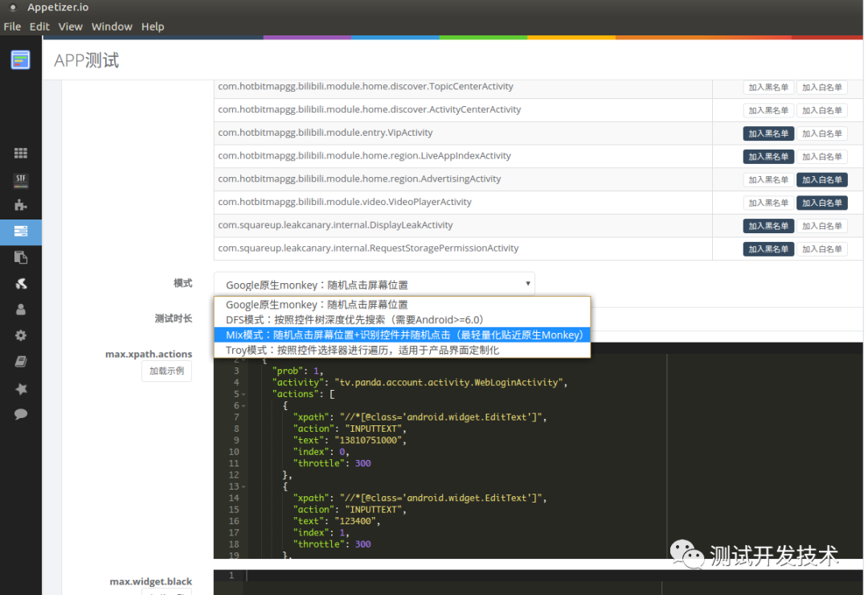Click the code line with text "123400"
This screenshot has height=595, width=868.
[x=337, y=521]
